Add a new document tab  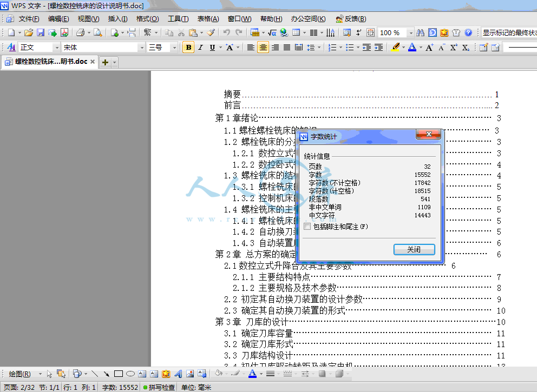tap(106, 62)
